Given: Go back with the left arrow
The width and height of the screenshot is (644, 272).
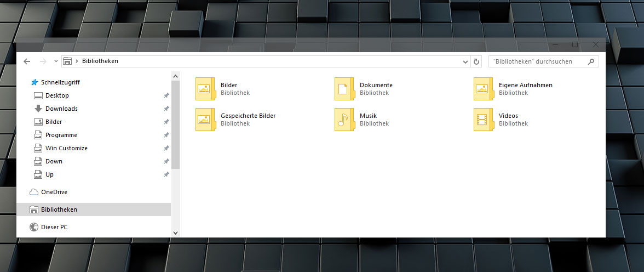Looking at the screenshot, I should (27, 61).
